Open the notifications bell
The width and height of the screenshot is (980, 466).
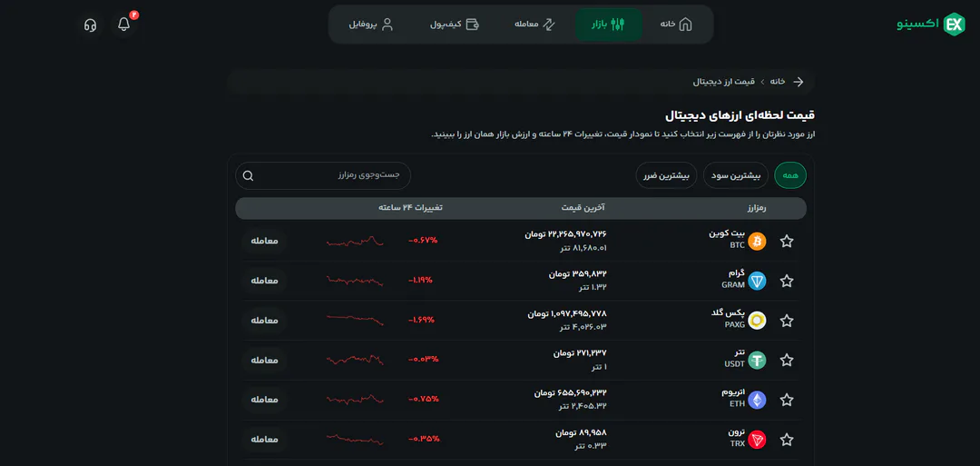pyautogui.click(x=124, y=25)
